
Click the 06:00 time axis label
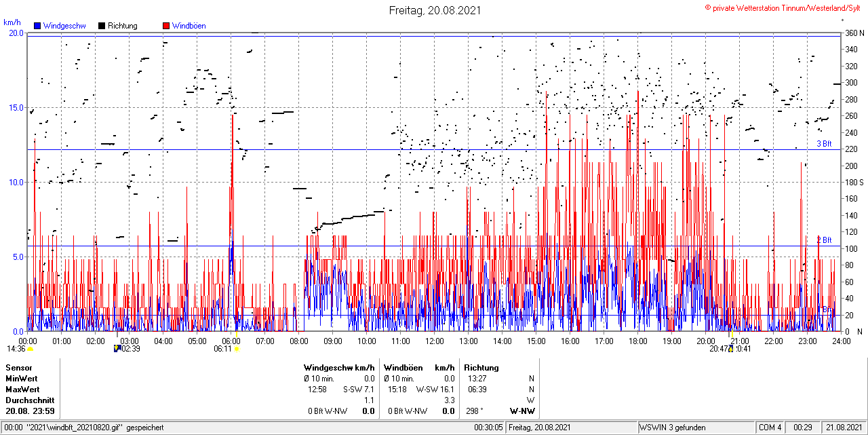[x=231, y=341]
